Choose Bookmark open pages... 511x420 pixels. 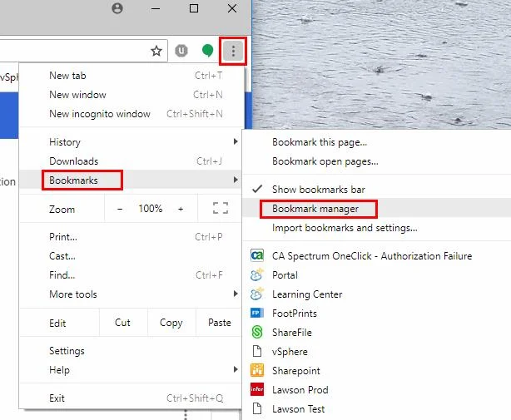(x=376, y=161)
